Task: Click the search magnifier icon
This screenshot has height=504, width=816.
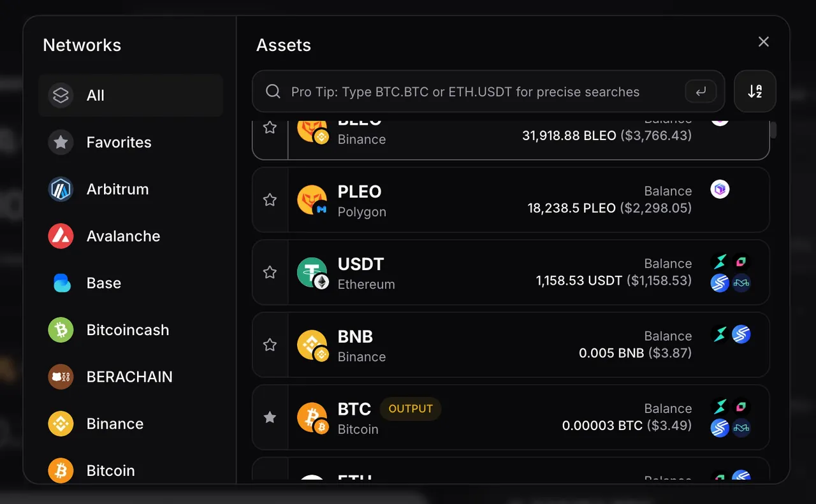Action: [x=273, y=91]
